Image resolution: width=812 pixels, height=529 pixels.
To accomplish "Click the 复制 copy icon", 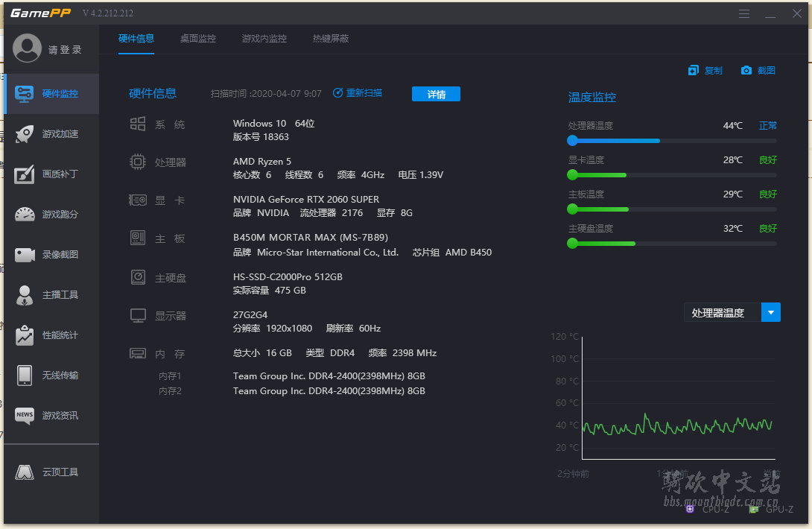I will [x=693, y=71].
